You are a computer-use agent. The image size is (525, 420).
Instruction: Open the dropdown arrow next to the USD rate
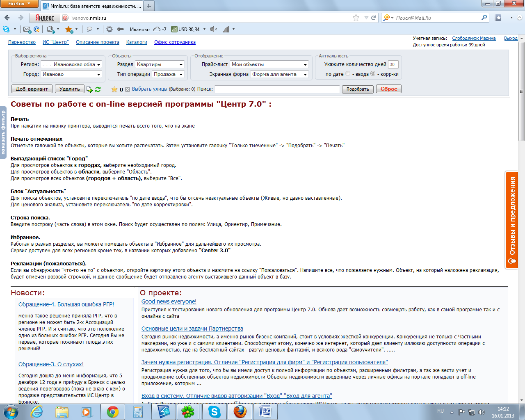(x=204, y=29)
